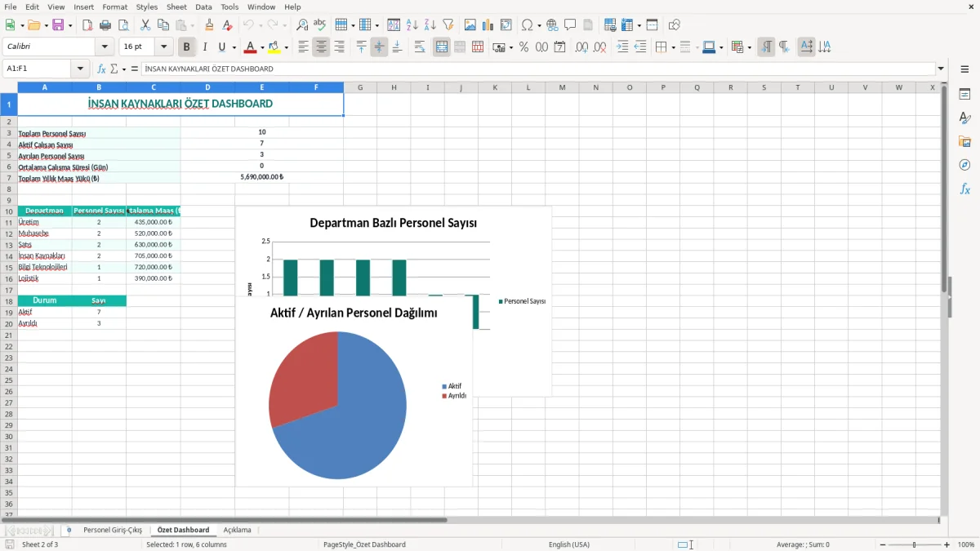980x551 pixels.
Task: Apply the red Font Color swatch
Action: point(251,47)
